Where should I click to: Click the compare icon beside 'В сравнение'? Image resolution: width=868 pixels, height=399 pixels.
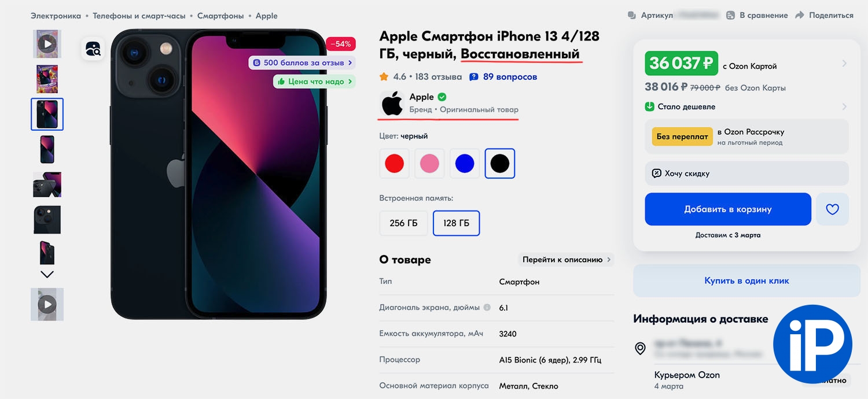[731, 16]
